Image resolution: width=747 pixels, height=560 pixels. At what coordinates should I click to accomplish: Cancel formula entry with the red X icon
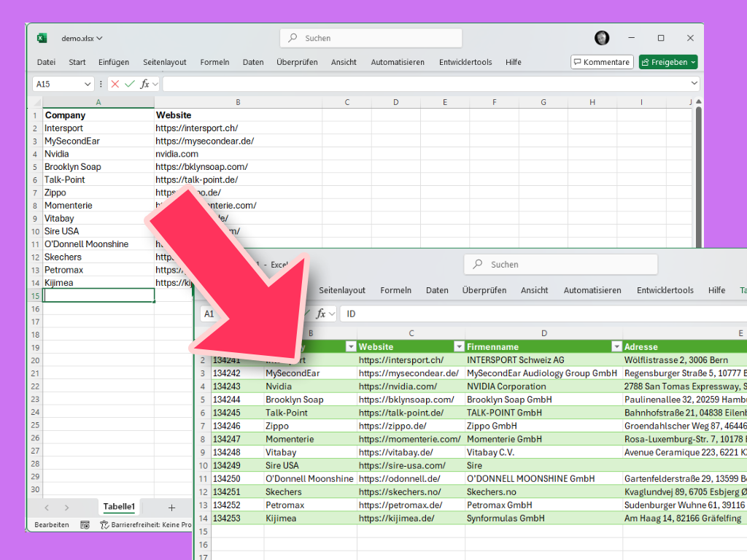[x=115, y=85]
